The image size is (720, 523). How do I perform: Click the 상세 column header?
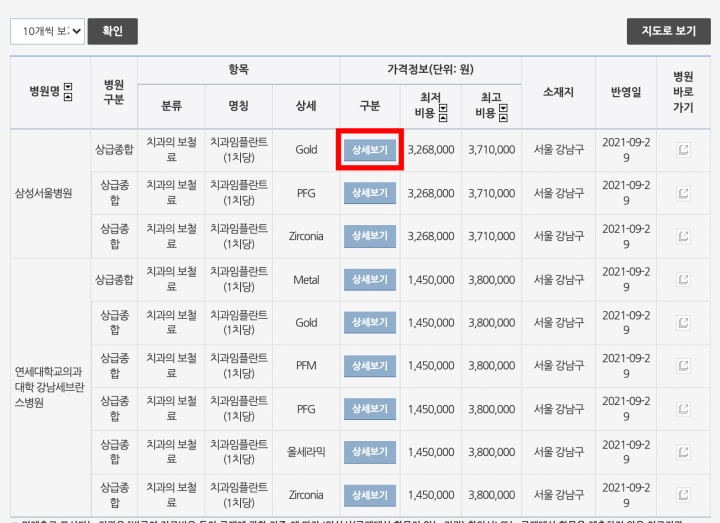(306, 106)
